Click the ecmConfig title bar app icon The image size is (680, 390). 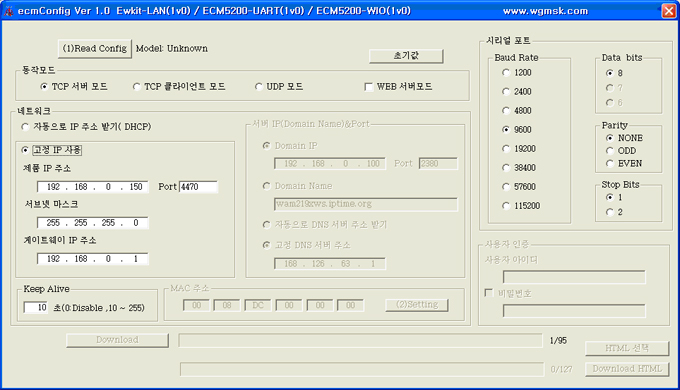(x=8, y=11)
